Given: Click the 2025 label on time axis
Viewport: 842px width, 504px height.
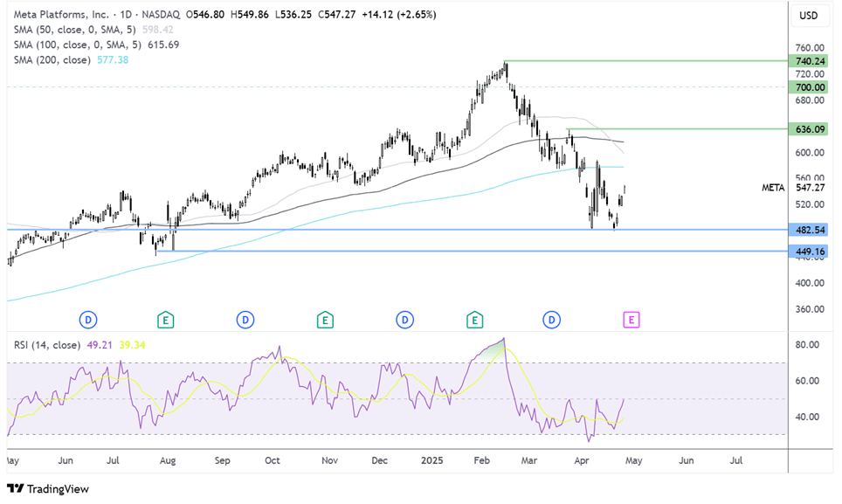Looking at the screenshot, I should [431, 460].
